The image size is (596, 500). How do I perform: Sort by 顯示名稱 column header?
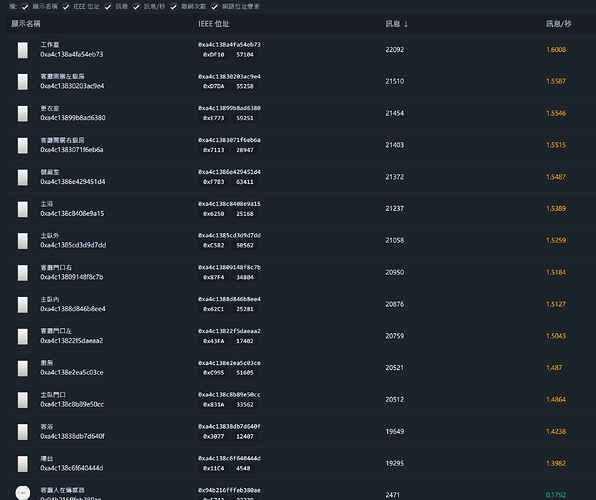(25, 24)
